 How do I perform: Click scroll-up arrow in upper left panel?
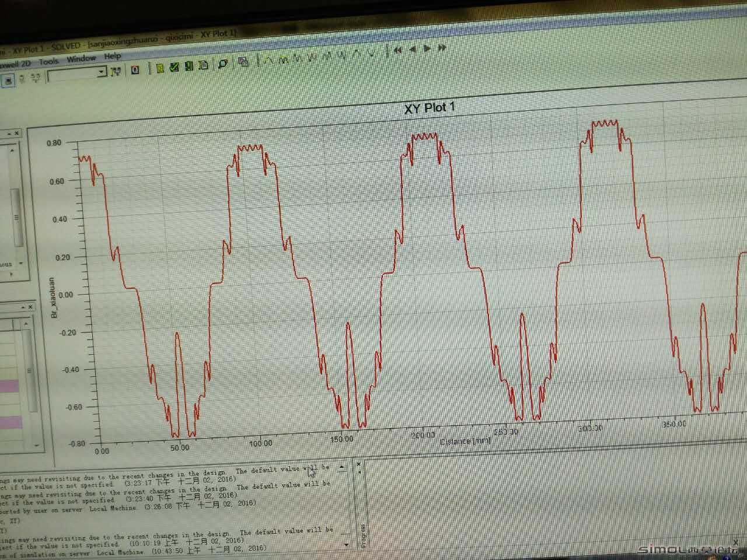[12, 150]
